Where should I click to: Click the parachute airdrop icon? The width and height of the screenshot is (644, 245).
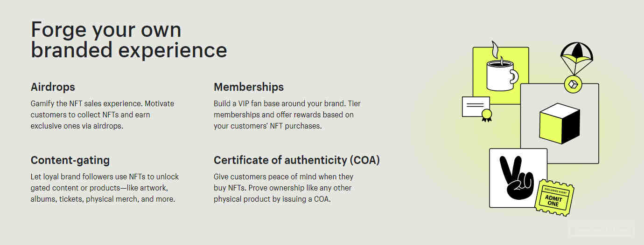[576, 58]
